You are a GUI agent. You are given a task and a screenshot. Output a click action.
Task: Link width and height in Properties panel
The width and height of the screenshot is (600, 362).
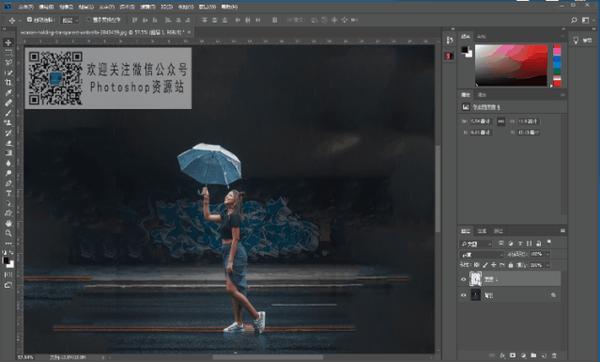click(x=501, y=122)
